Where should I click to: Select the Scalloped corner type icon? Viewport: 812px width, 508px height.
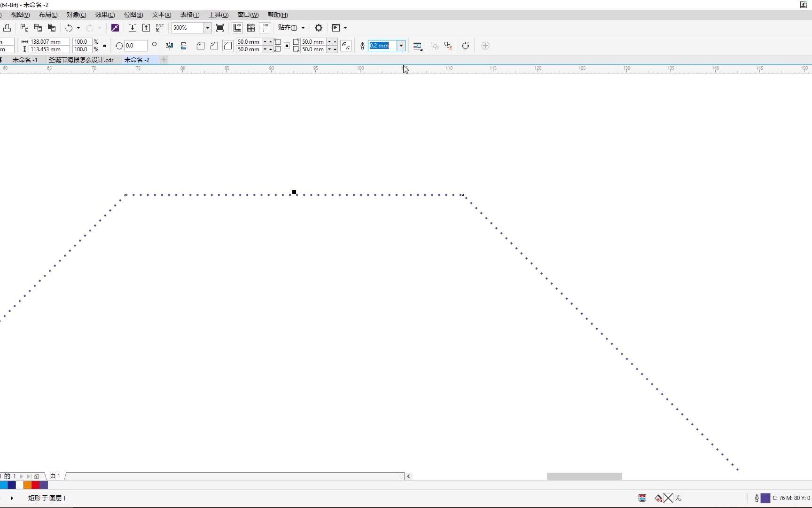coord(214,46)
